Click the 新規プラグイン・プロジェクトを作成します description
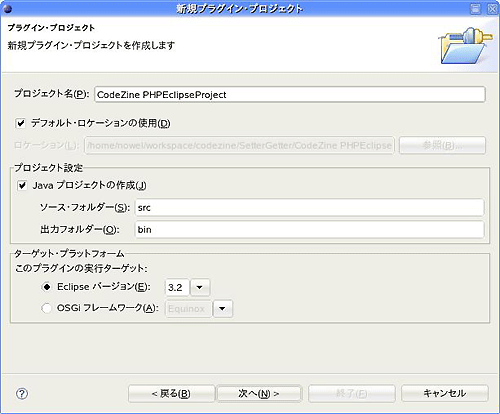The width and height of the screenshot is (500, 414). click(x=91, y=45)
